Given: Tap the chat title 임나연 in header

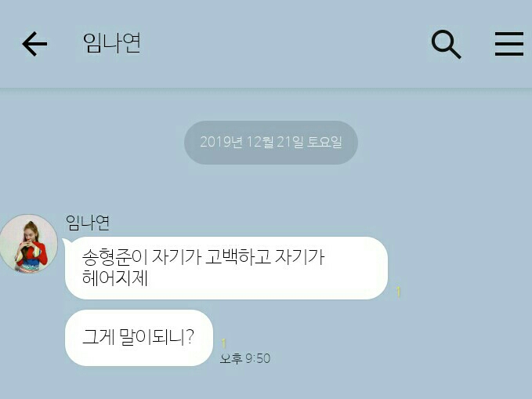Looking at the screenshot, I should 112,43.
